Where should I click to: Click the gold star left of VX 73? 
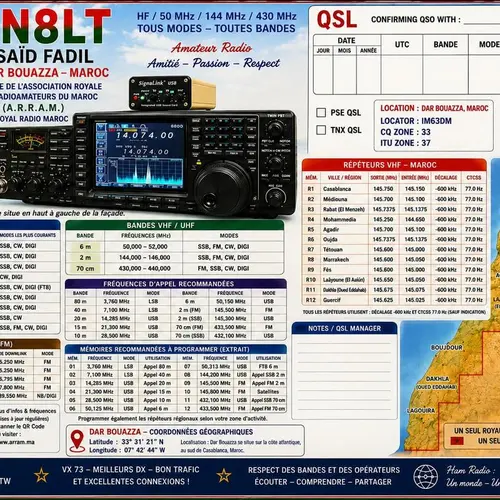[x=42, y=475]
